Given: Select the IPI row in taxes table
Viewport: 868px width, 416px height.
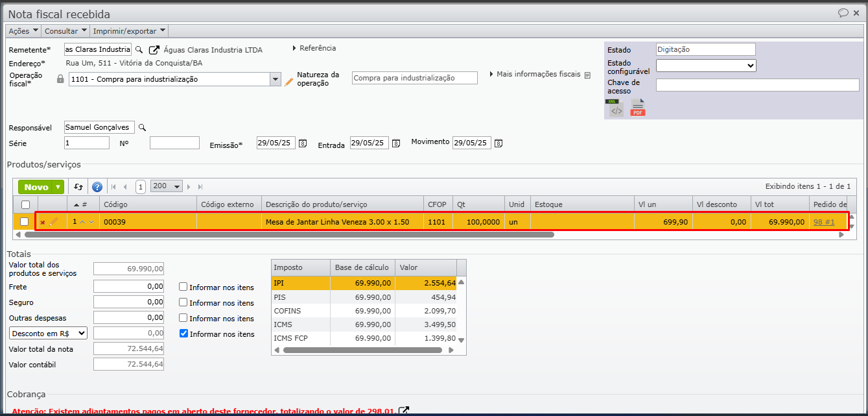Looking at the screenshot, I should tap(364, 283).
